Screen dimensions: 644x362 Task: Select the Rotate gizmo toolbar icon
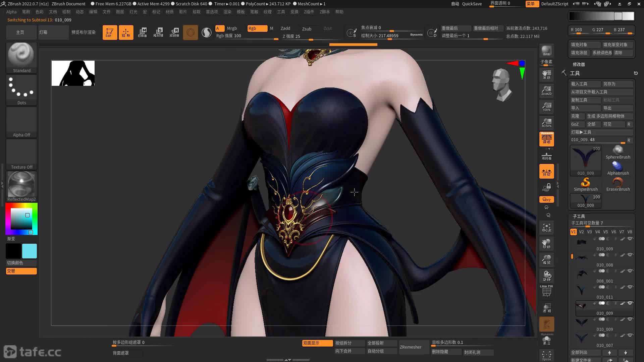pos(174,33)
